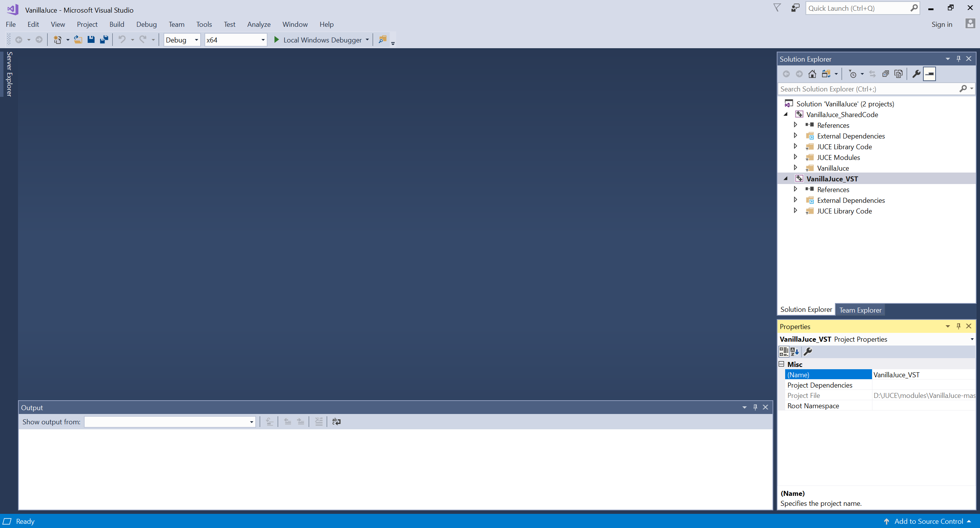Open the Build menu
980x528 pixels.
(x=117, y=24)
